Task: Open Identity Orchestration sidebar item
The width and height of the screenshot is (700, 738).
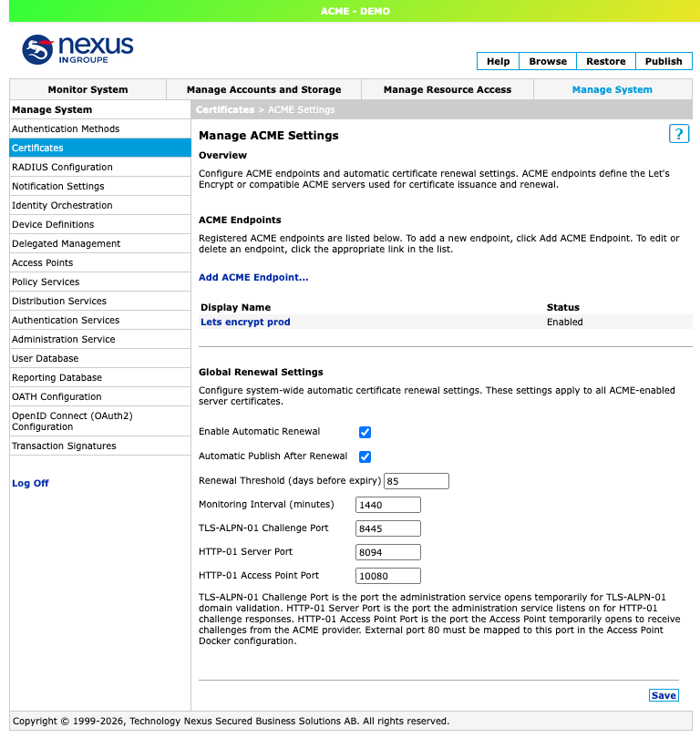Action: click(100, 205)
